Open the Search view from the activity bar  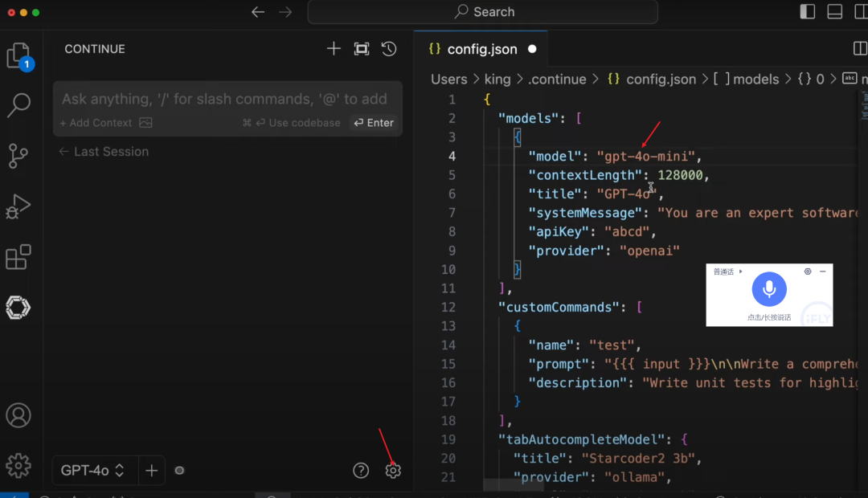pos(18,105)
